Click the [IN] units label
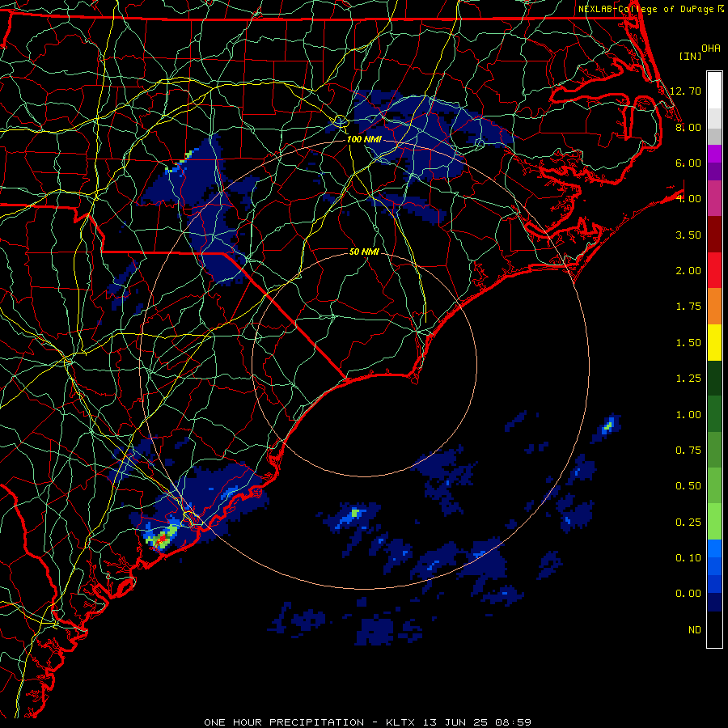Screen dimensions: 728x728 (691, 56)
